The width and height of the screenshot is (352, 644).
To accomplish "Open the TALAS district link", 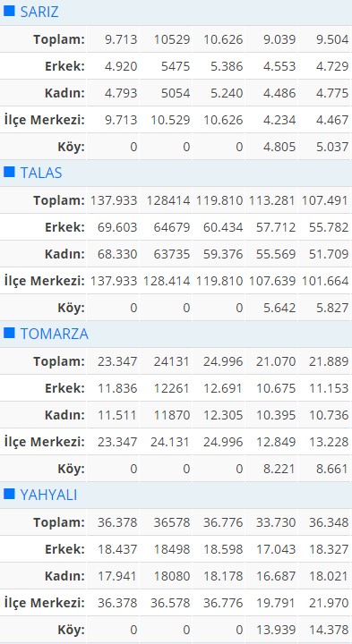I will click(x=41, y=173).
